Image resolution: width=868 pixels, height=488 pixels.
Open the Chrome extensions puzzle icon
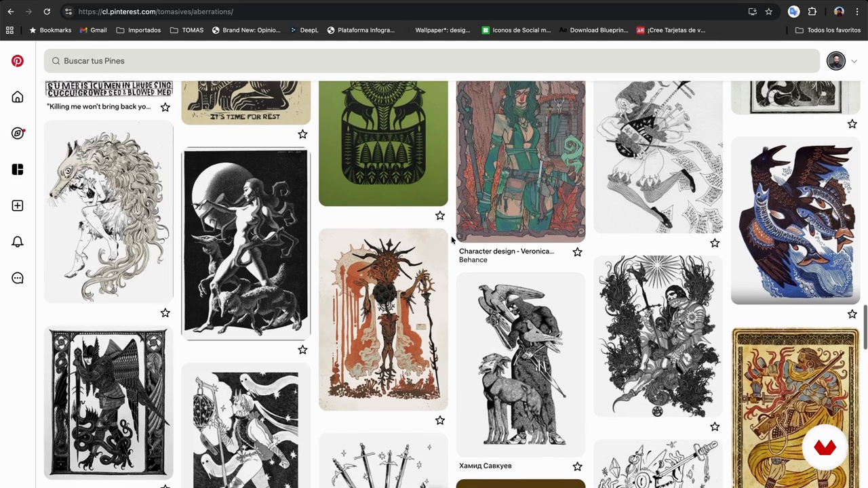tap(812, 12)
